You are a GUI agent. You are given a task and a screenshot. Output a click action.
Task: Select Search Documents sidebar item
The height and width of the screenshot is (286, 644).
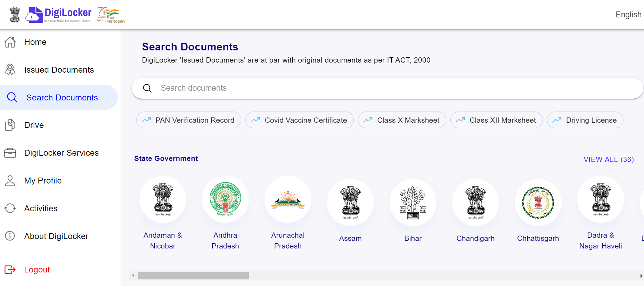click(59, 98)
